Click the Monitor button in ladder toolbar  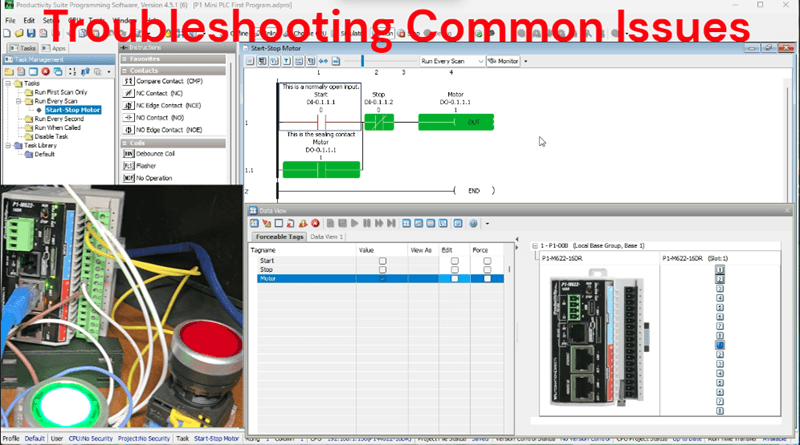tap(503, 61)
